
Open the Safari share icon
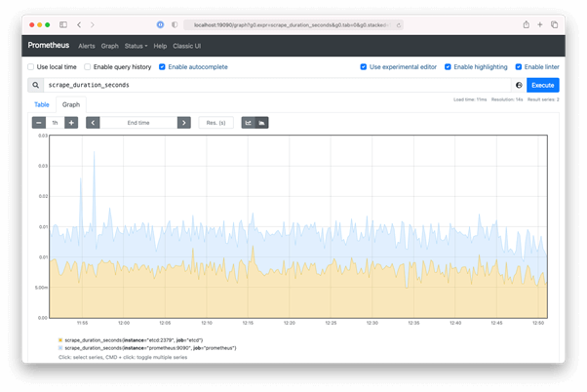point(526,24)
